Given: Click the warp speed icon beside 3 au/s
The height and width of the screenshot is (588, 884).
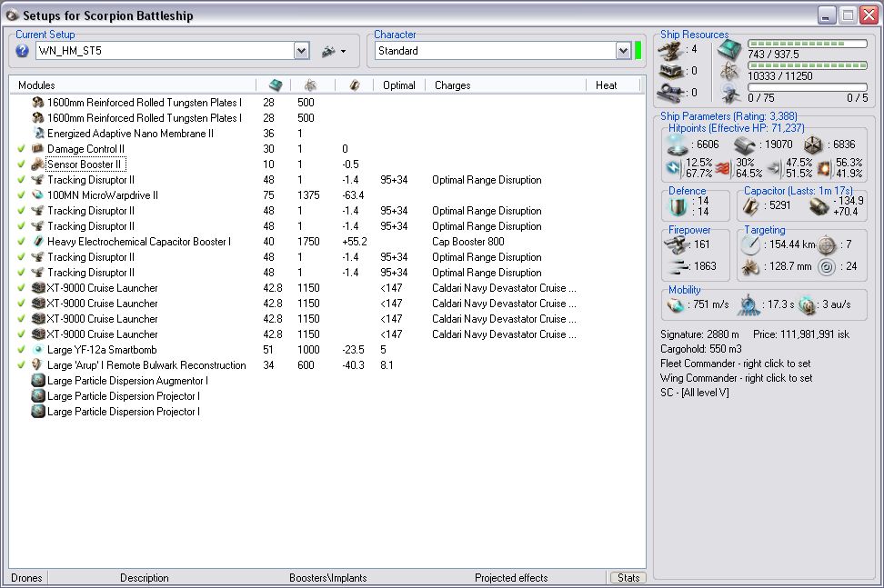Looking at the screenshot, I should (808, 304).
